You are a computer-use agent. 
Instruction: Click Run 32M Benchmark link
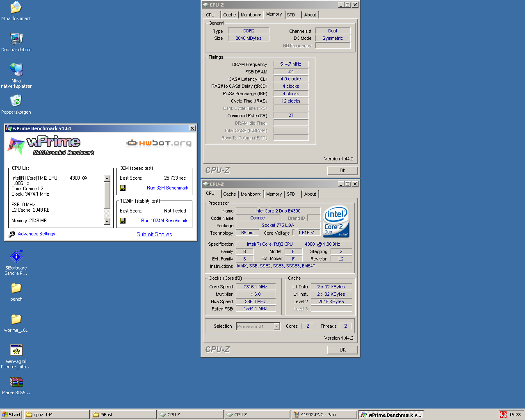tap(167, 188)
